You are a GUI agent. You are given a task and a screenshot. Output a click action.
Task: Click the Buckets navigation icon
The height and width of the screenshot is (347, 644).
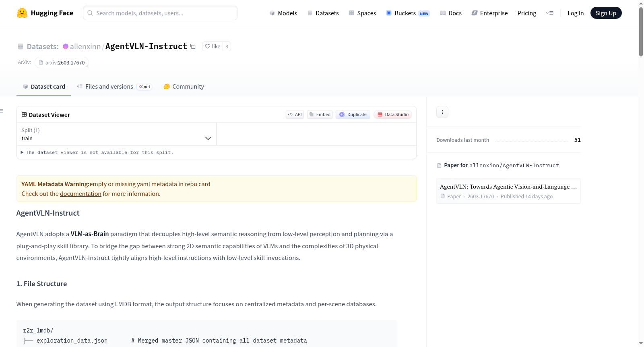pos(389,13)
